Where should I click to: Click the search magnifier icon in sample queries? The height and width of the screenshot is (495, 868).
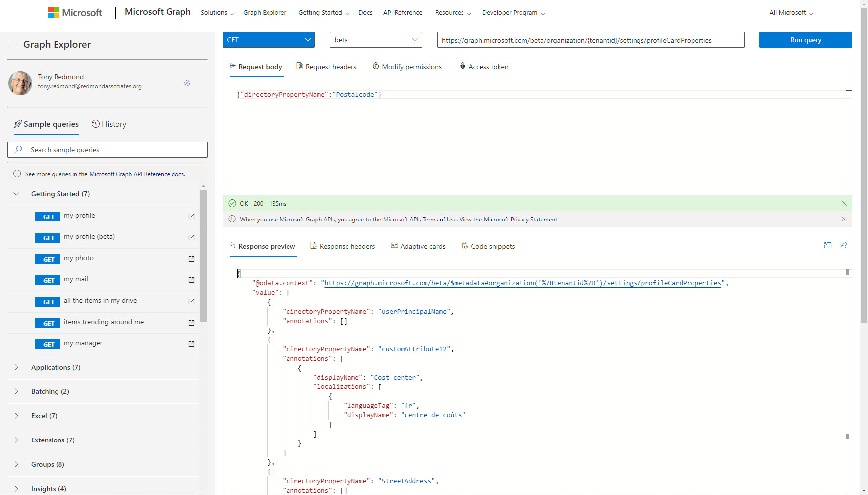18,149
